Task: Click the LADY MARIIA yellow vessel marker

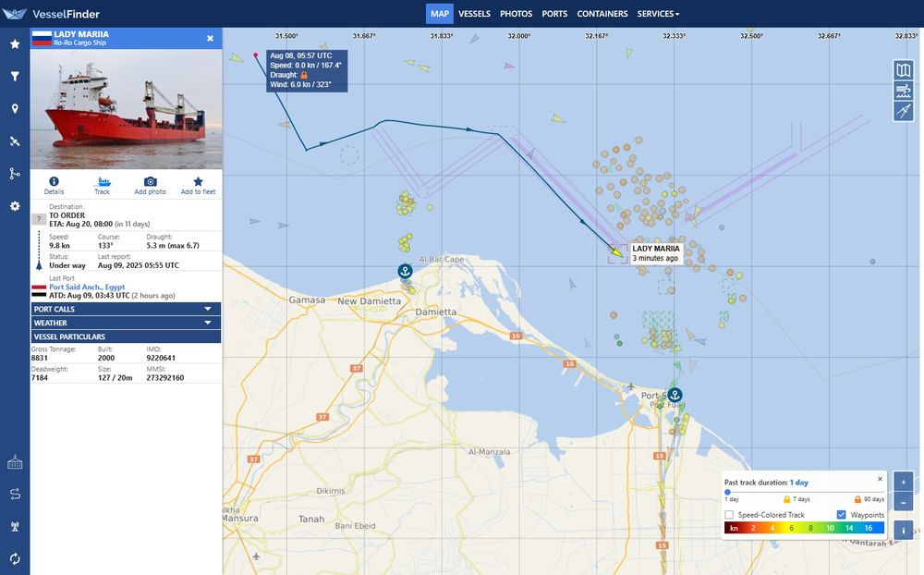Action: click(615, 251)
